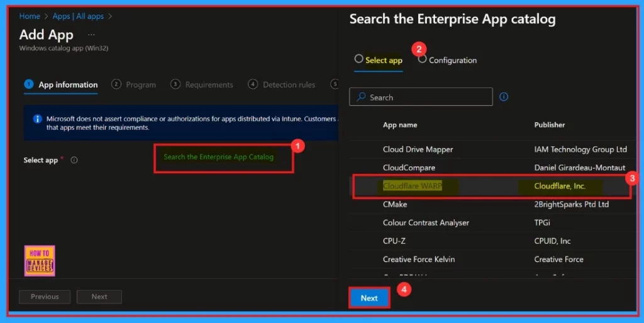Click publisher TPGi
Image resolution: width=644 pixels, height=323 pixels.
coord(541,223)
